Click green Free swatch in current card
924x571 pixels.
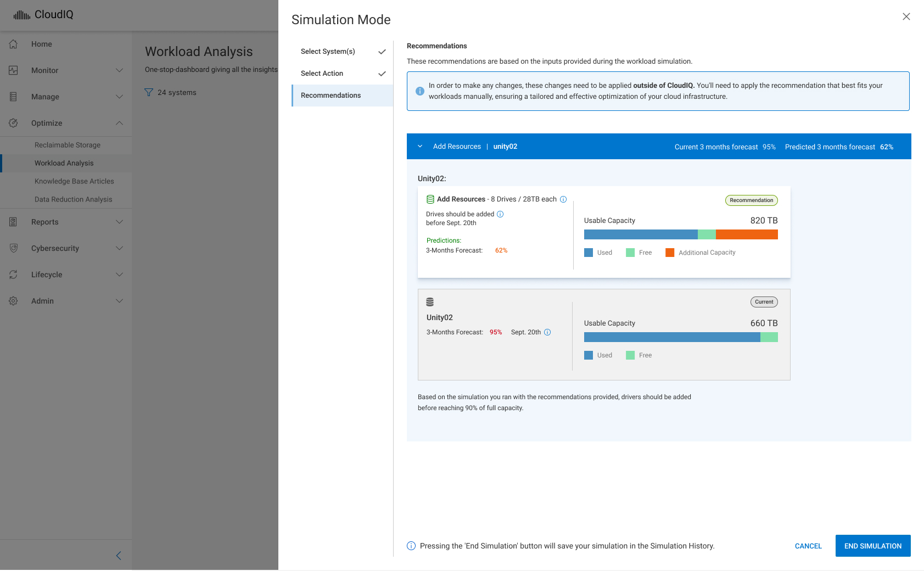pos(630,355)
